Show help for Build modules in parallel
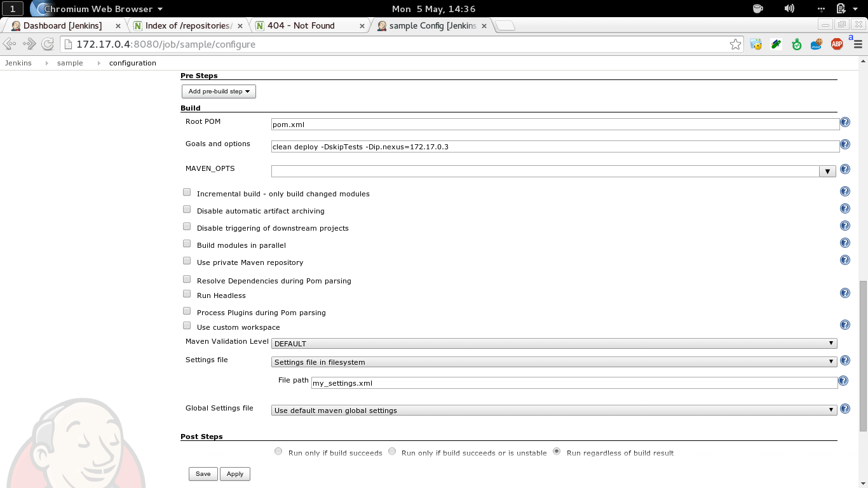 tap(845, 243)
